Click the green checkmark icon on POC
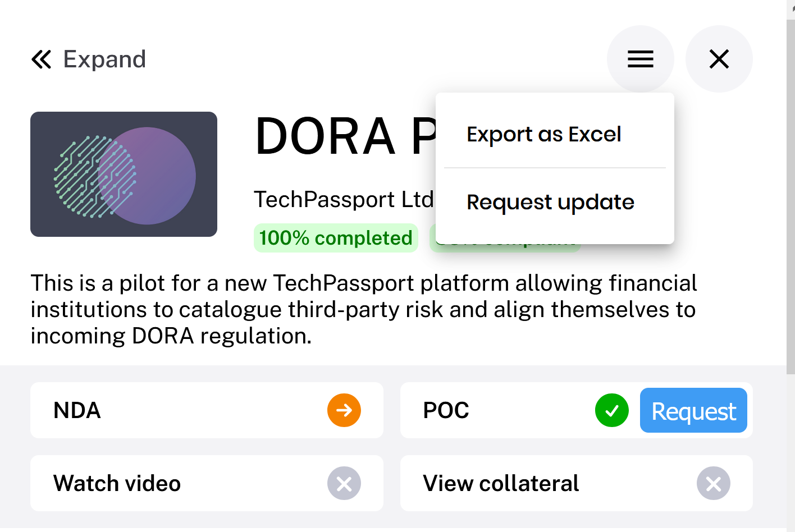 point(611,410)
